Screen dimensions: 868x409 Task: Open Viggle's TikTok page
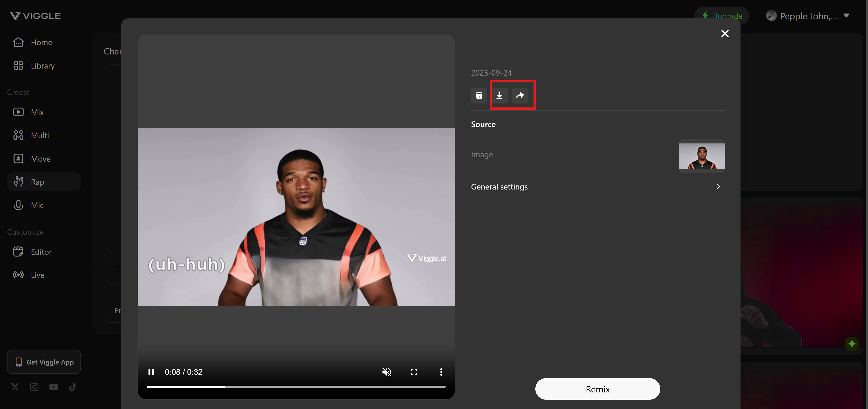(x=73, y=387)
